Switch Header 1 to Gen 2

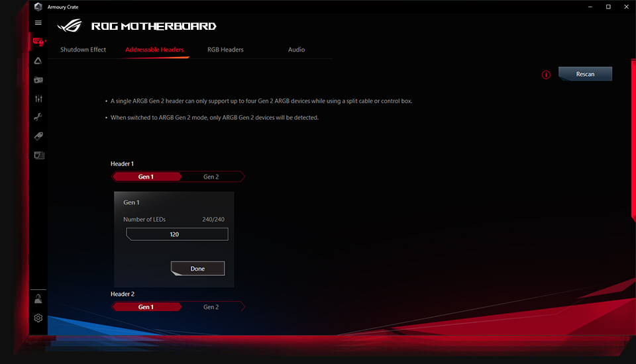point(211,177)
